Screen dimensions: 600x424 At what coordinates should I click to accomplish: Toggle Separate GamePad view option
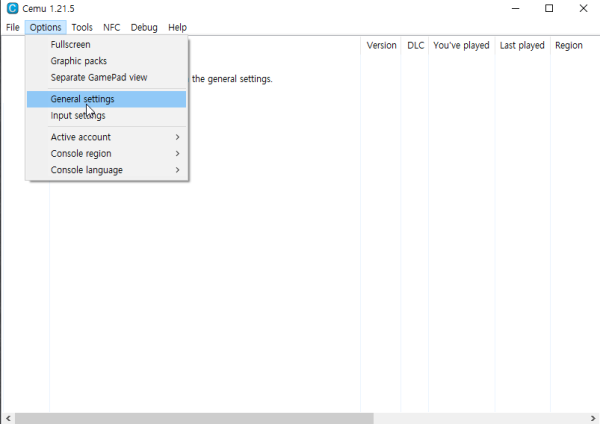click(98, 77)
